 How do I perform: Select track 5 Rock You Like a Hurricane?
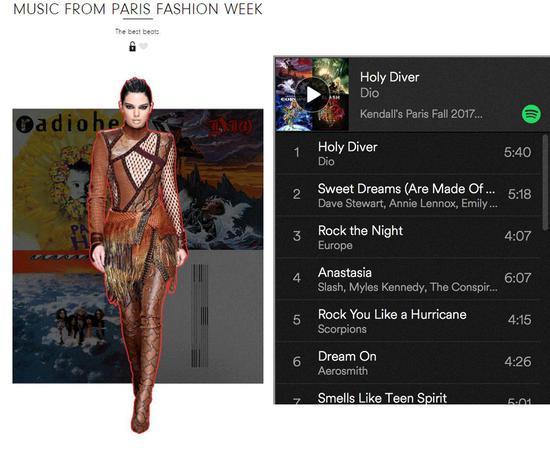[409, 321]
